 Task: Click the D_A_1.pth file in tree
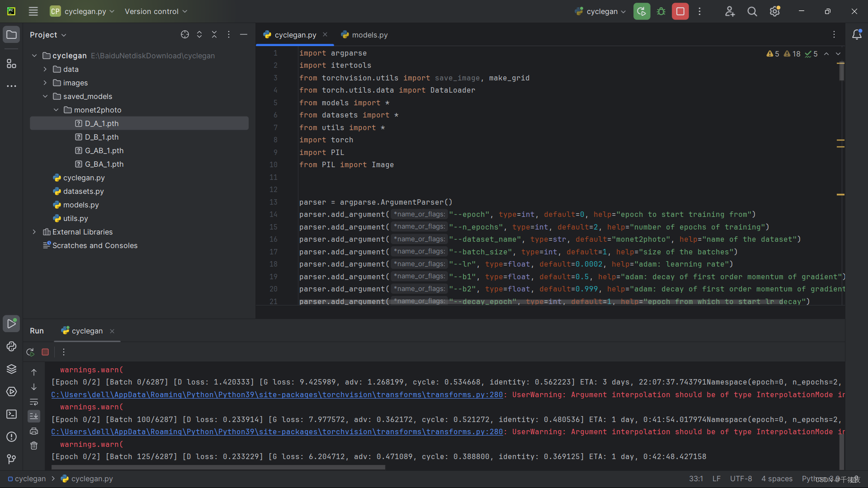pos(101,123)
